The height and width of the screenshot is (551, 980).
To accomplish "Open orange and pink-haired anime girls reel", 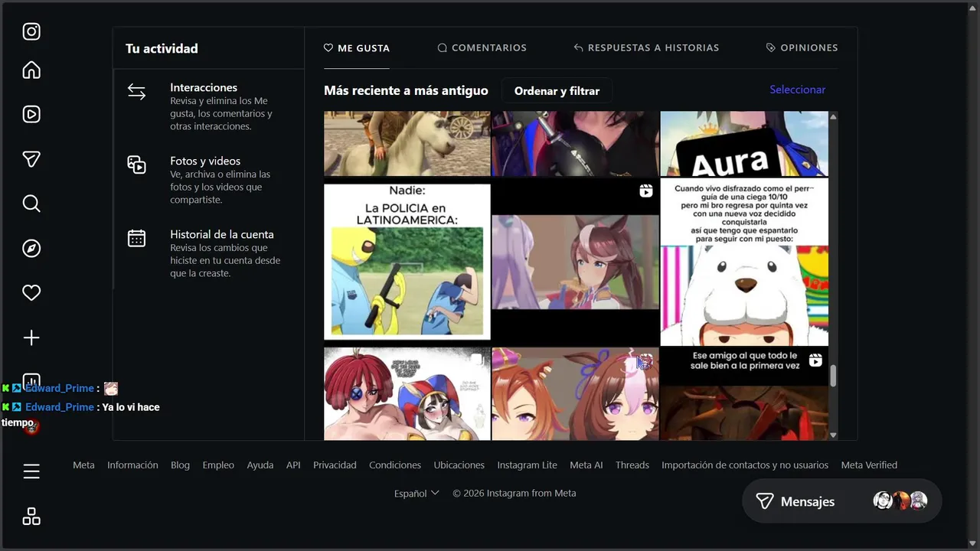I will coord(576,394).
